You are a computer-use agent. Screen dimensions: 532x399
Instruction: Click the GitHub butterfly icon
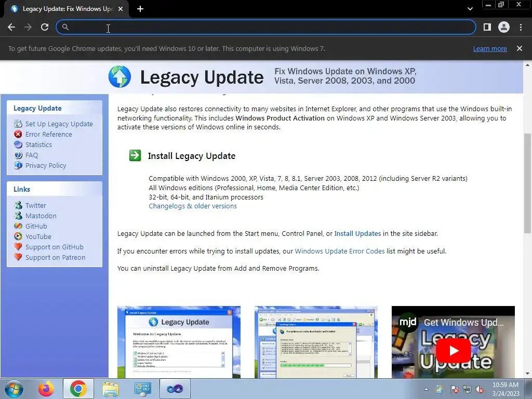pyautogui.click(x=18, y=226)
